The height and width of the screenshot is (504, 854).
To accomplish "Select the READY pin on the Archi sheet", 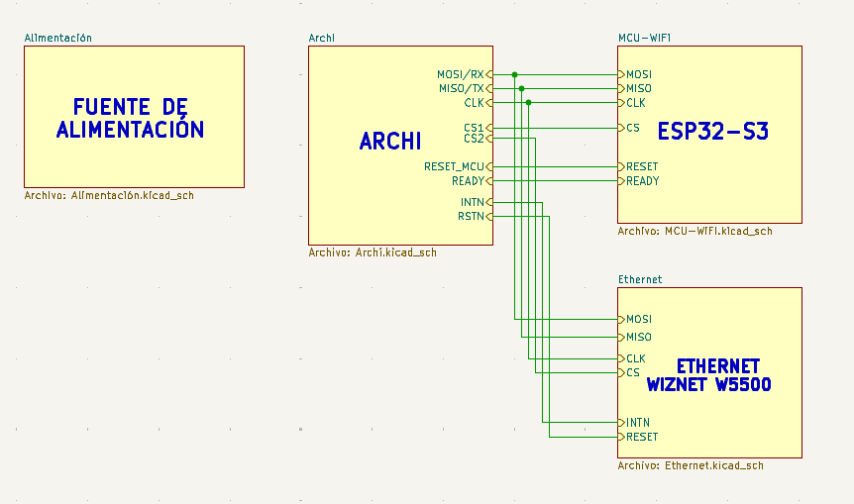I will point(473,180).
